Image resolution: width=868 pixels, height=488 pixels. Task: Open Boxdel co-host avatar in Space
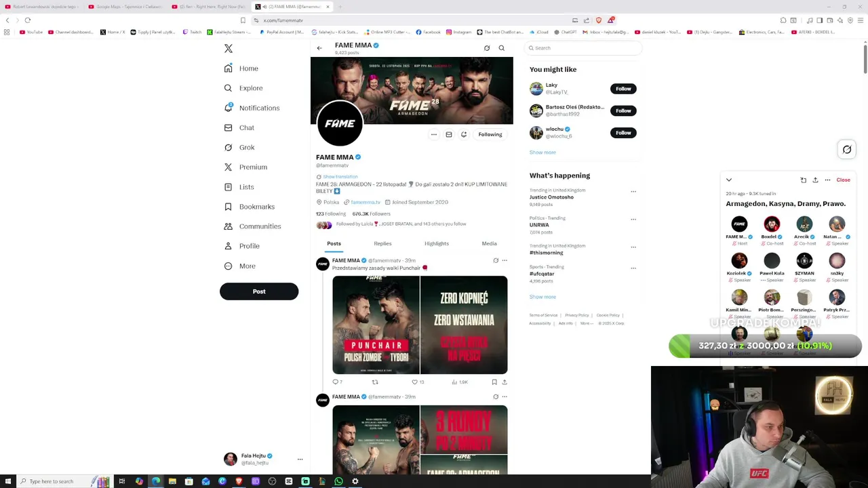(x=772, y=224)
